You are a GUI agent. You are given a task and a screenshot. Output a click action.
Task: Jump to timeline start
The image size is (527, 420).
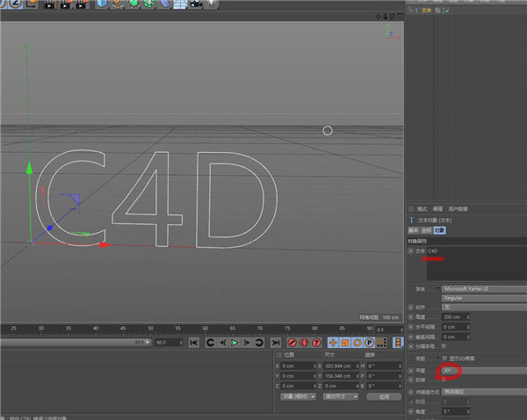(194, 343)
